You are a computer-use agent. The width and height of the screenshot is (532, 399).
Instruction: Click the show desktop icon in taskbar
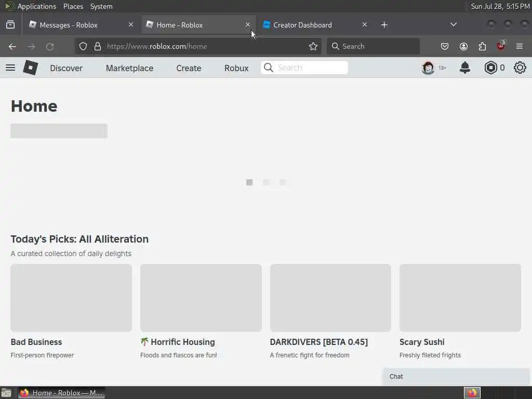click(6, 393)
